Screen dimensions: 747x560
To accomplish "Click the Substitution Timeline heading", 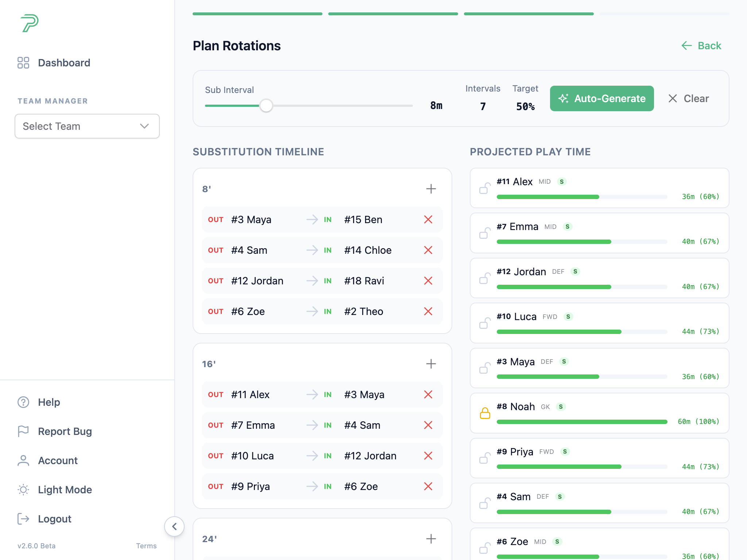I will (x=258, y=152).
